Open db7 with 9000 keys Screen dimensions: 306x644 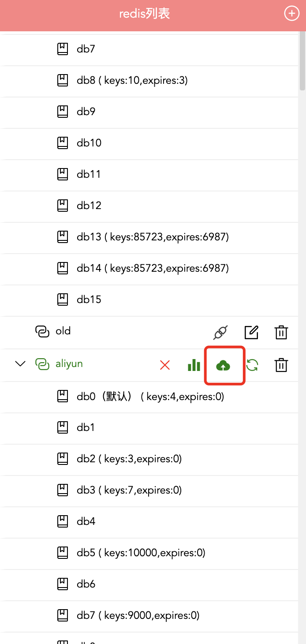coord(138,615)
